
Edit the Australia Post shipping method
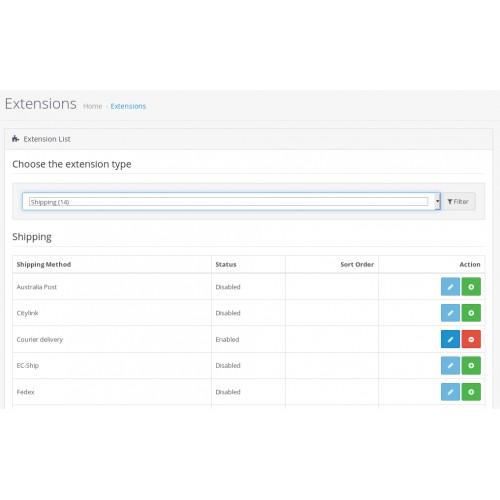450,287
